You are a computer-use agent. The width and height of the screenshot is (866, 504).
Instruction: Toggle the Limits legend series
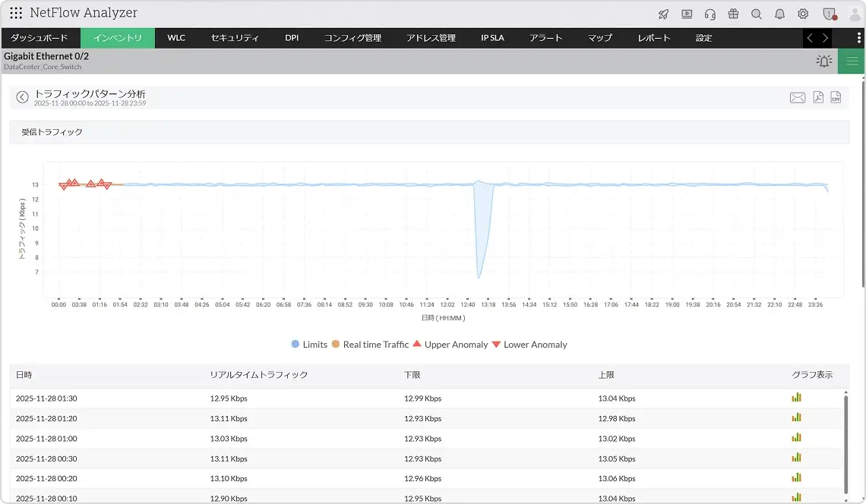point(309,345)
